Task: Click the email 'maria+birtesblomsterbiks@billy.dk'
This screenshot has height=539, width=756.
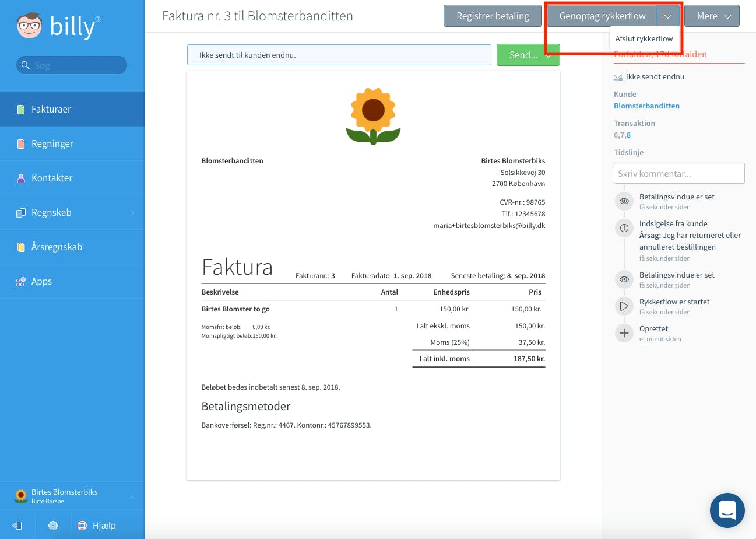Action: tap(489, 226)
